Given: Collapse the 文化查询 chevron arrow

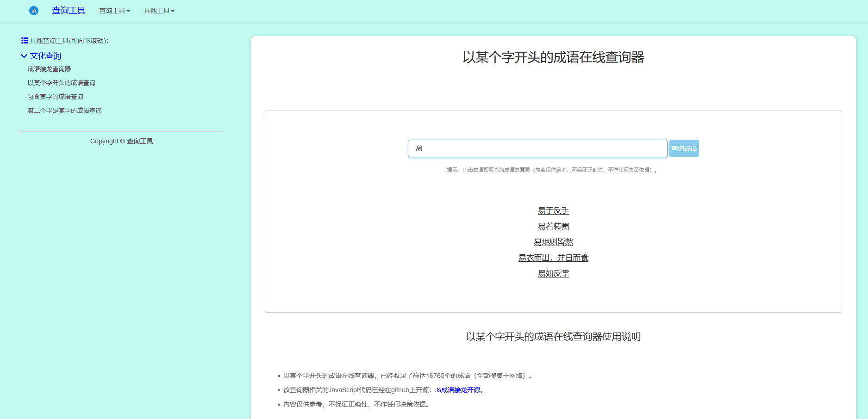Looking at the screenshot, I should [24, 56].
